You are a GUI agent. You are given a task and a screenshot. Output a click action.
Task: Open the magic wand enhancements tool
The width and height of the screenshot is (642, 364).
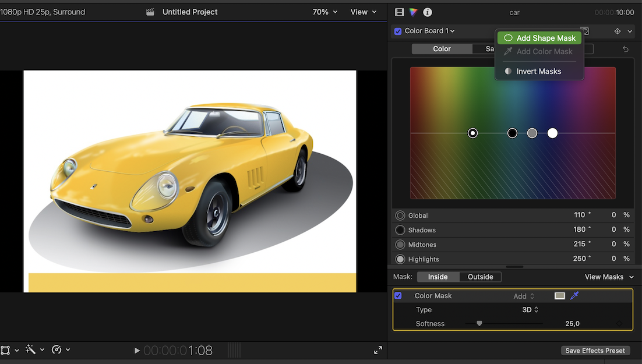click(30, 350)
